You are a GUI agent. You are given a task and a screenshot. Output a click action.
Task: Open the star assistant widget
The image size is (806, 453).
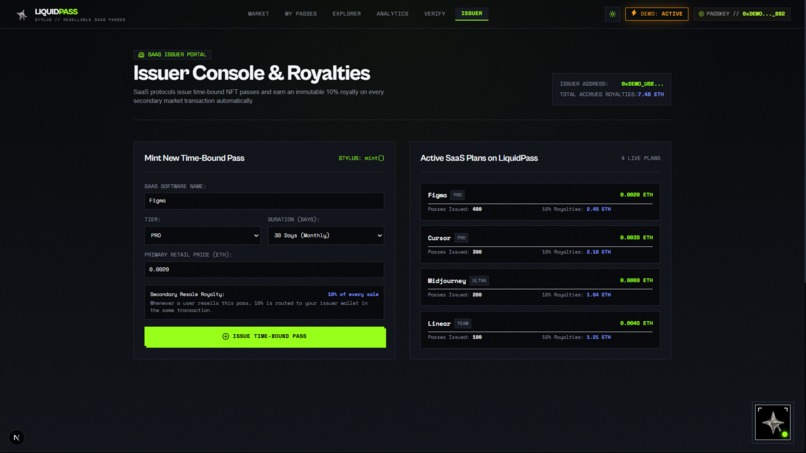(773, 423)
